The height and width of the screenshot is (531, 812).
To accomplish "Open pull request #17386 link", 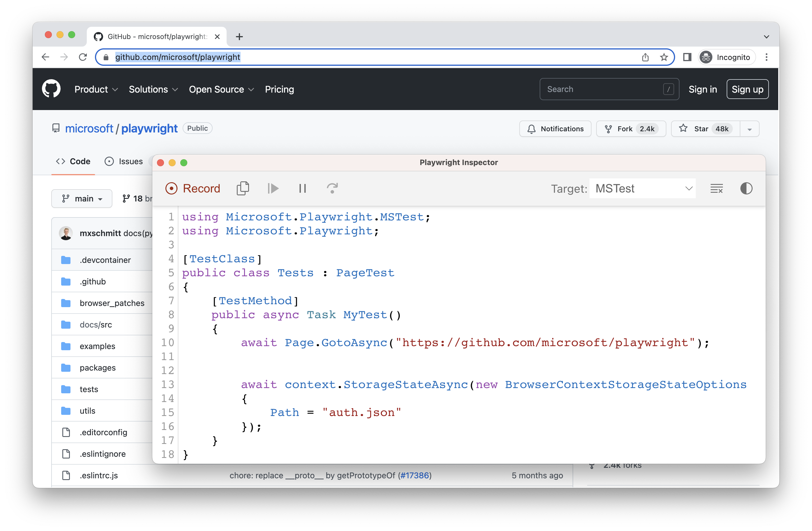I will [x=414, y=475].
